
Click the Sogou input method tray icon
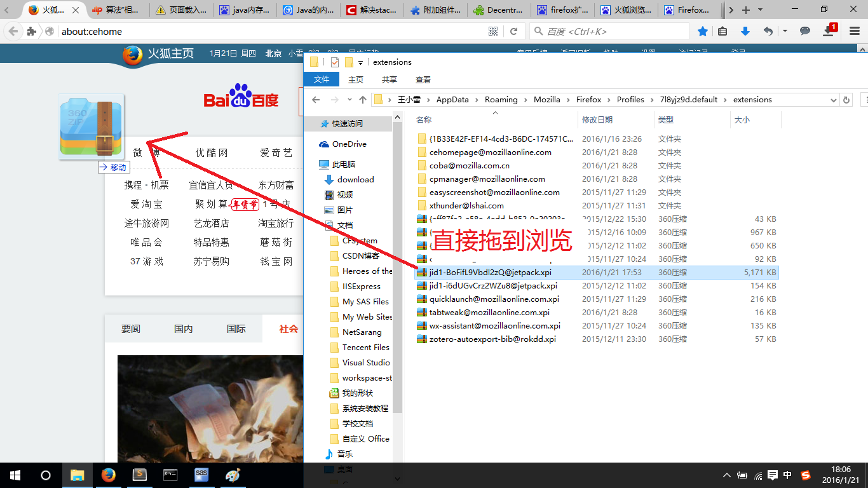coord(806,475)
